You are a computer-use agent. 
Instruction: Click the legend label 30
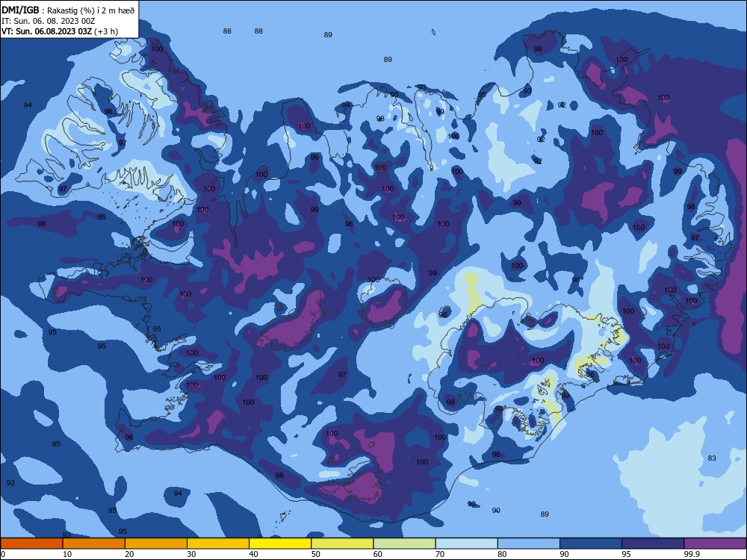(191, 554)
